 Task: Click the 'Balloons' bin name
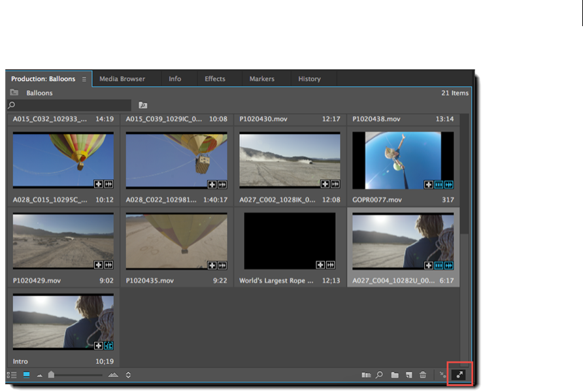pyautogui.click(x=39, y=93)
